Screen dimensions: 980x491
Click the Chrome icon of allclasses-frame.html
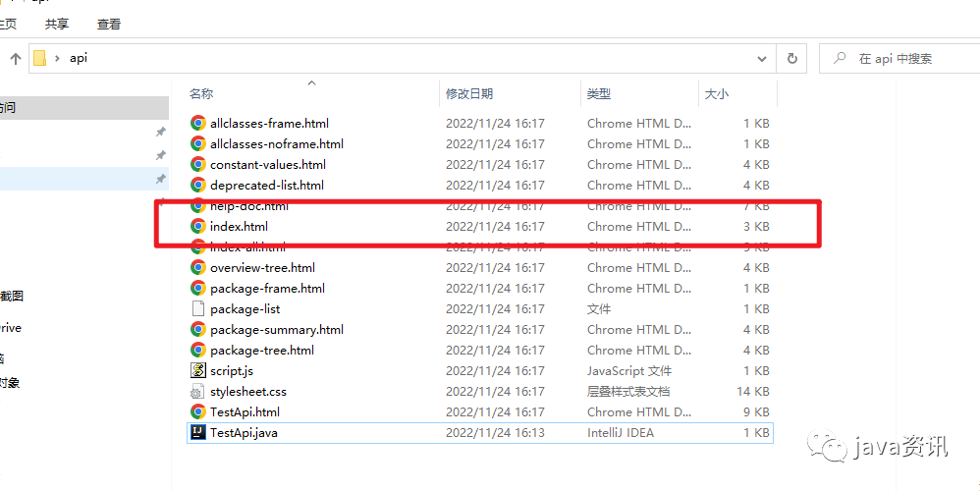(198, 123)
